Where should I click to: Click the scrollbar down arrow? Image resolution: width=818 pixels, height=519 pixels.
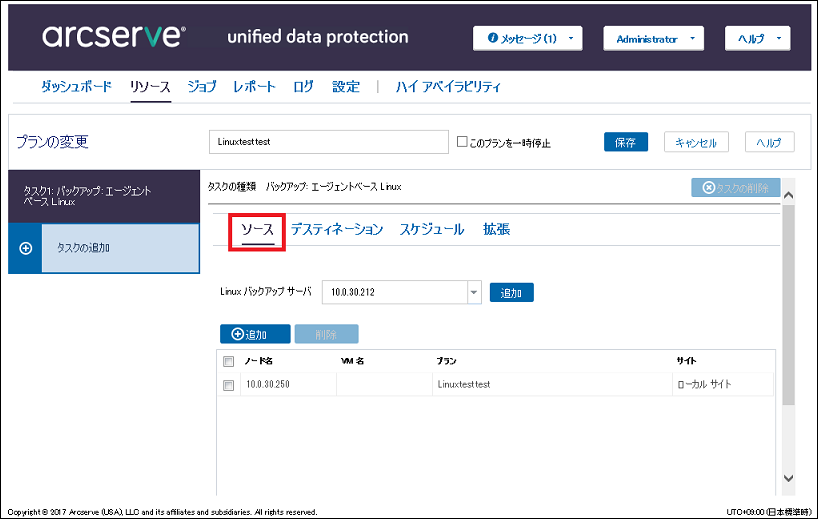788,478
